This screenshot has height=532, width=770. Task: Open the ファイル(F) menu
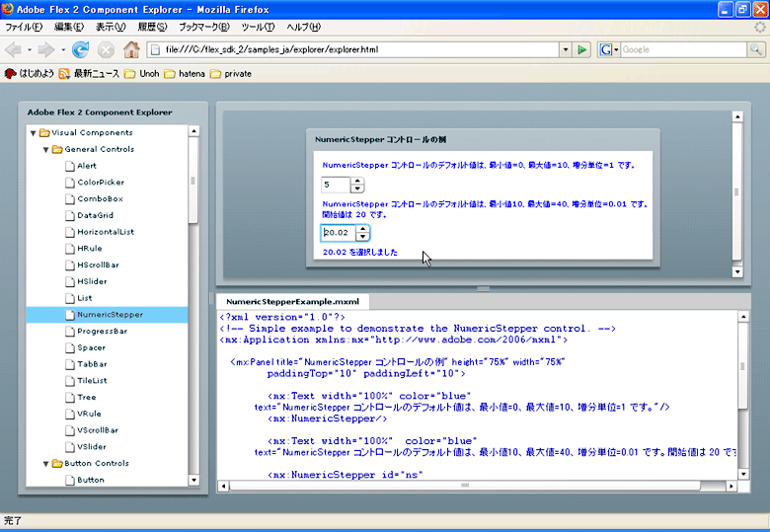(x=24, y=27)
